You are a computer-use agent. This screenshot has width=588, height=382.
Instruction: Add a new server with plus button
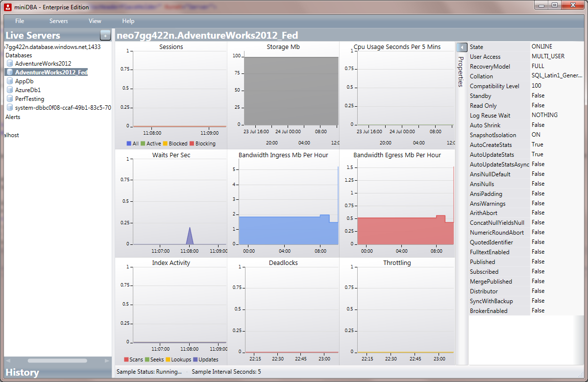[105, 35]
